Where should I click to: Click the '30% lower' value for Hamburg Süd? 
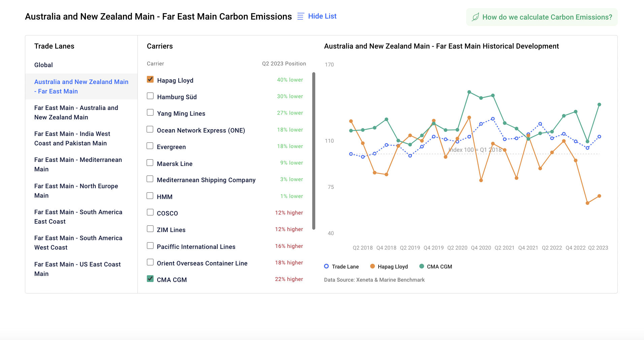coord(290,96)
